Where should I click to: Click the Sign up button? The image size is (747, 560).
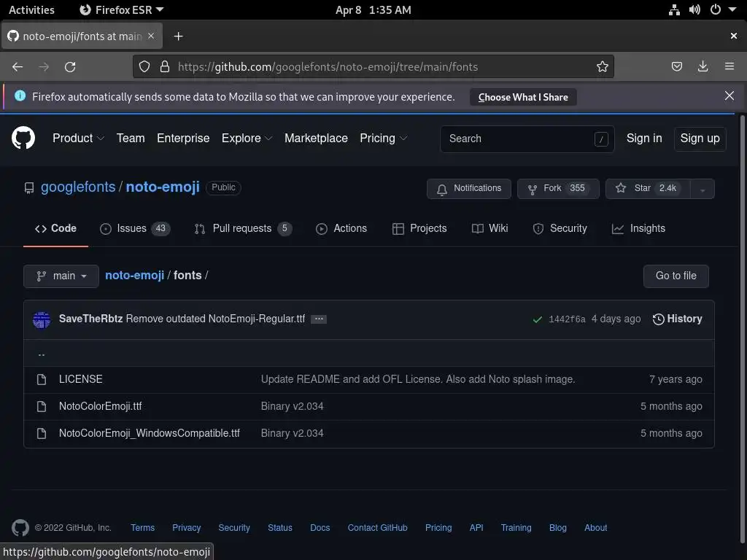[700, 139]
